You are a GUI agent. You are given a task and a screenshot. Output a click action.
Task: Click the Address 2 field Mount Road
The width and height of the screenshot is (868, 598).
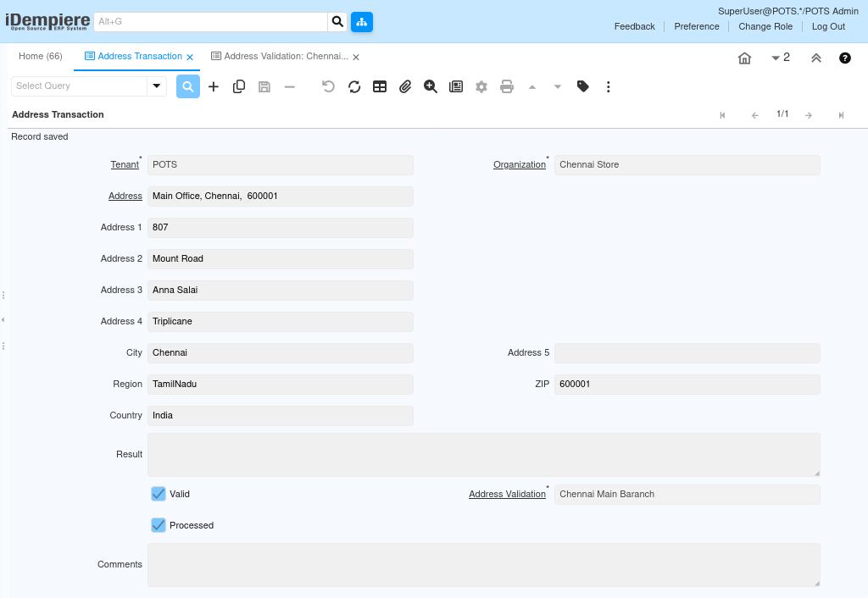point(280,259)
